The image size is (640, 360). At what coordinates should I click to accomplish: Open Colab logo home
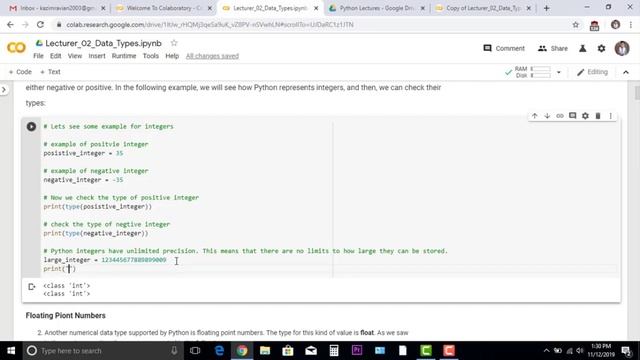16,48
